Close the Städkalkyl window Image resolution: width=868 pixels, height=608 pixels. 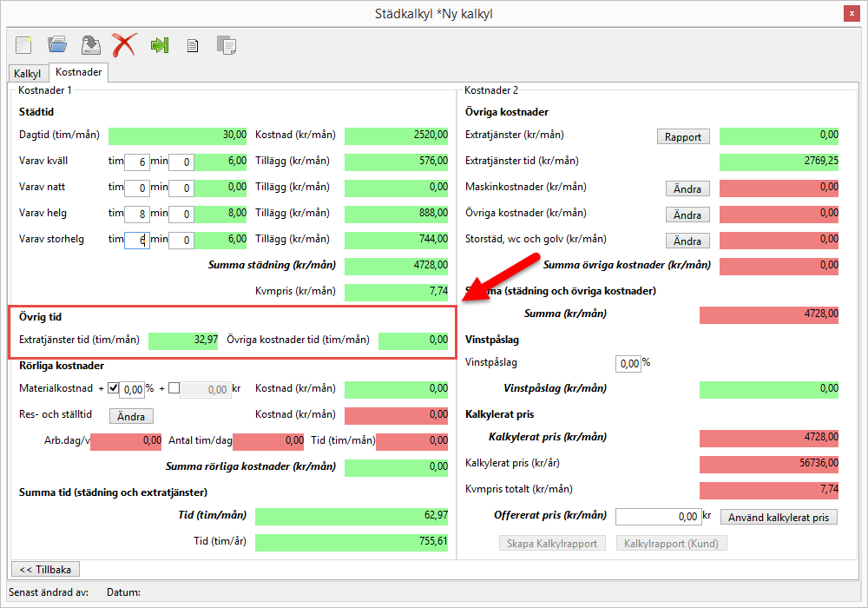(852, 13)
